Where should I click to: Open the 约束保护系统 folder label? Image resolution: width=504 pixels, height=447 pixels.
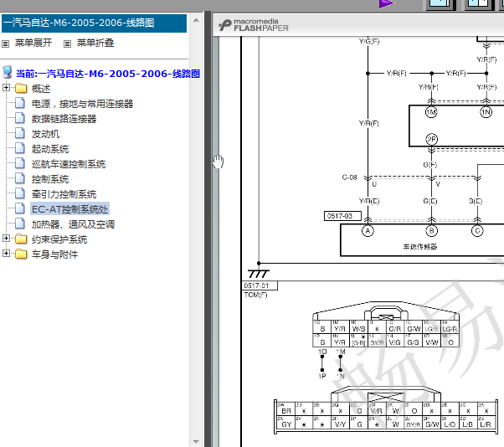[59, 239]
